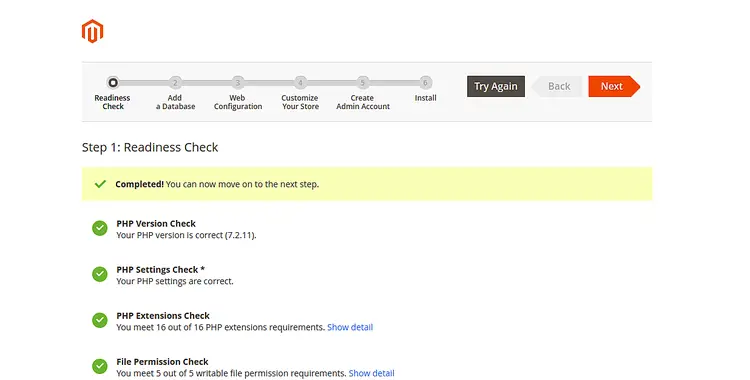The image size is (750, 380).
Task: Go to step 5 Create Admin Account
Action: click(x=363, y=83)
